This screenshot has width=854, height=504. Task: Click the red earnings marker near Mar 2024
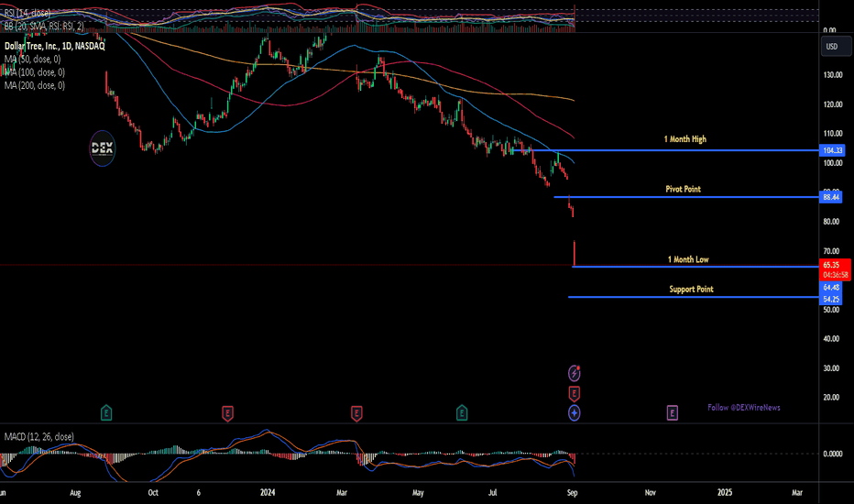pyautogui.click(x=356, y=413)
